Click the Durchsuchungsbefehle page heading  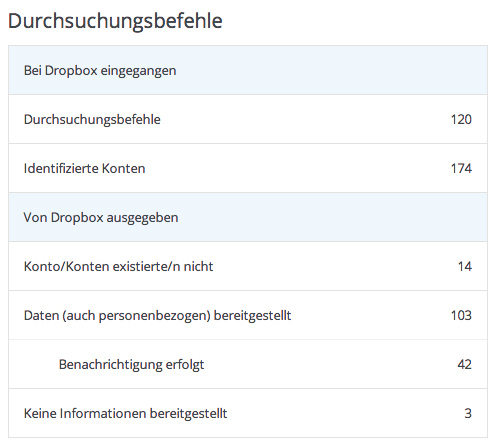115,22
